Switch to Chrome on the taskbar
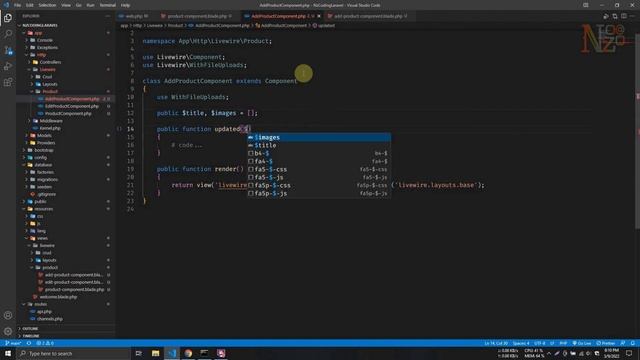 [x=188, y=353]
